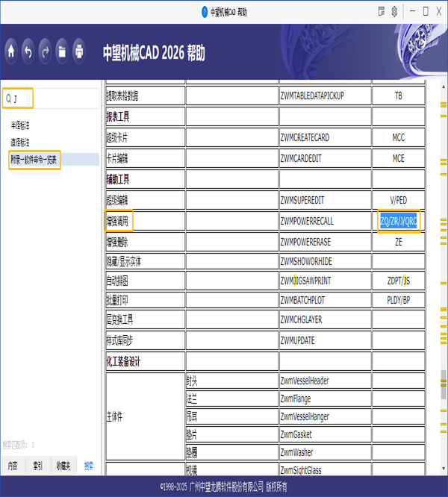Click the scrollbar down arrow
Viewport: 448px width, 497px height.
[x=444, y=469]
